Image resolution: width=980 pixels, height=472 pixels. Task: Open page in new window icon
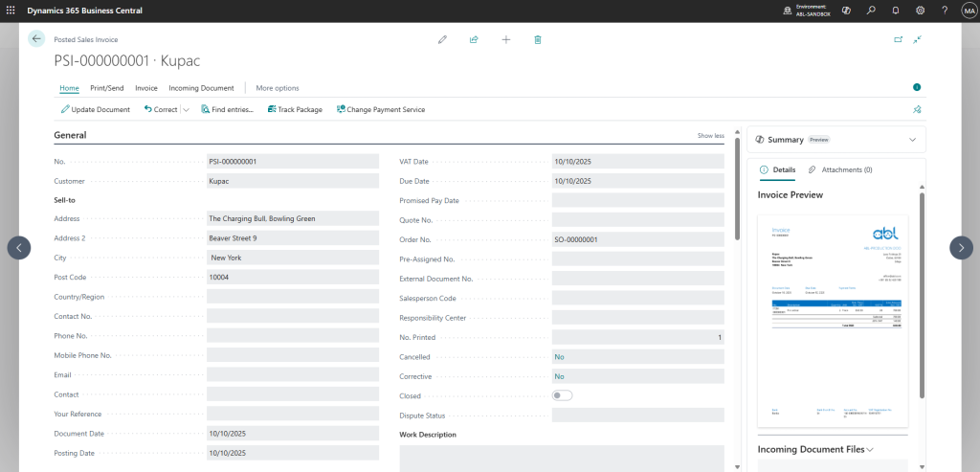pyautogui.click(x=898, y=39)
